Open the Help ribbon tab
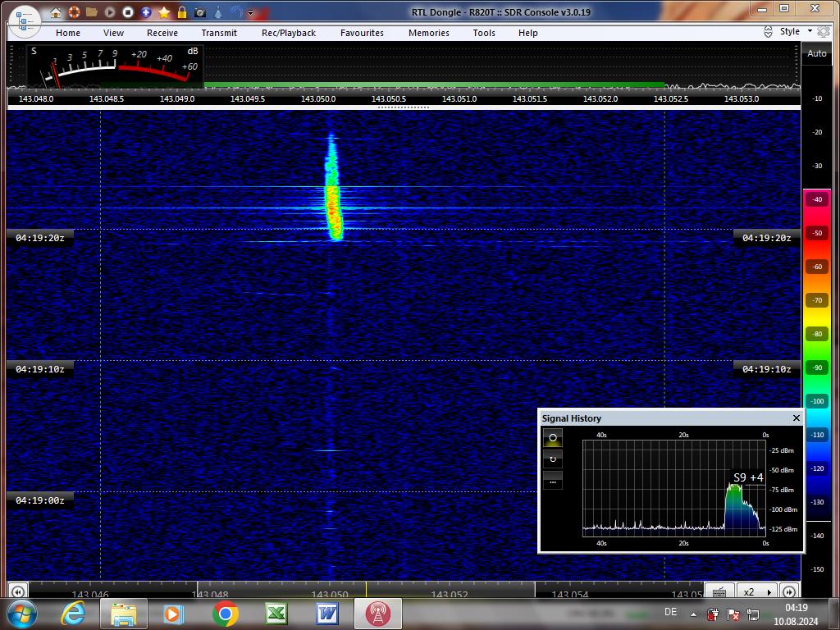The image size is (840, 630). click(x=528, y=33)
